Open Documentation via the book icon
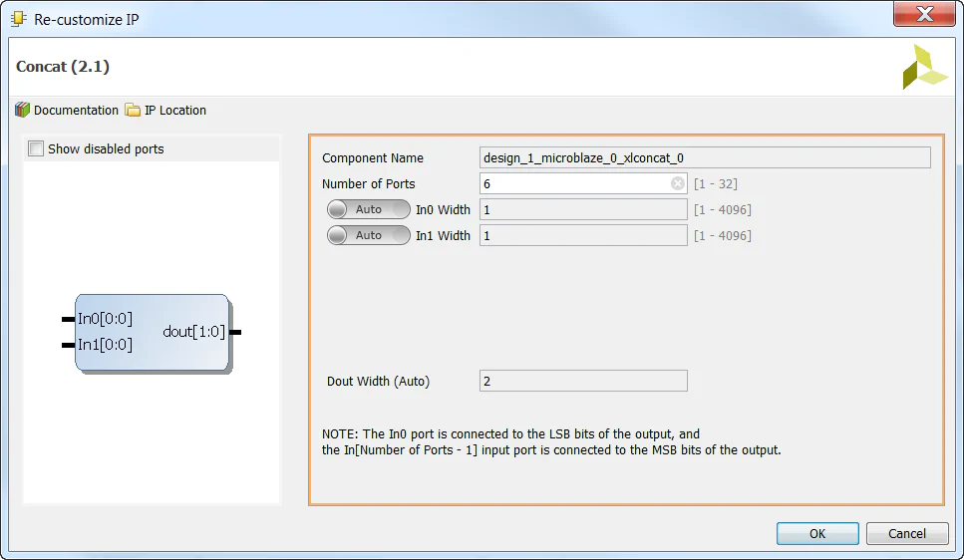Image resolution: width=964 pixels, height=560 pixels. pyautogui.click(x=23, y=110)
